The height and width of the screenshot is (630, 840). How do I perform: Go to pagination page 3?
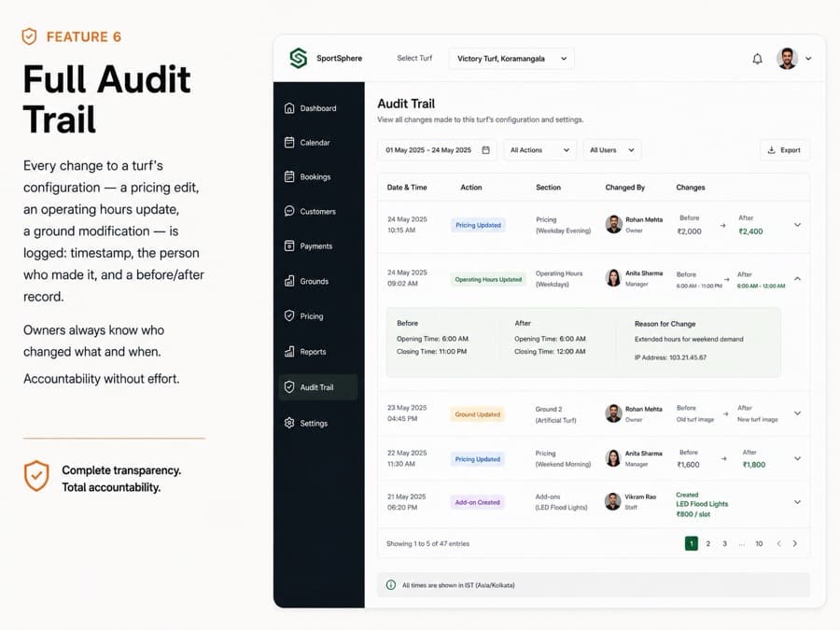(x=725, y=543)
